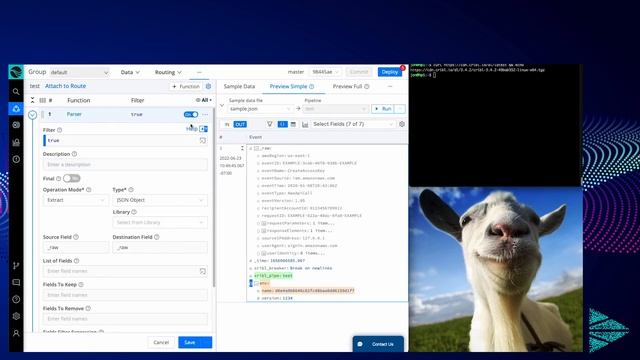Open the Select Fields (7 of 7) dropdown

pyautogui.click(x=353, y=124)
